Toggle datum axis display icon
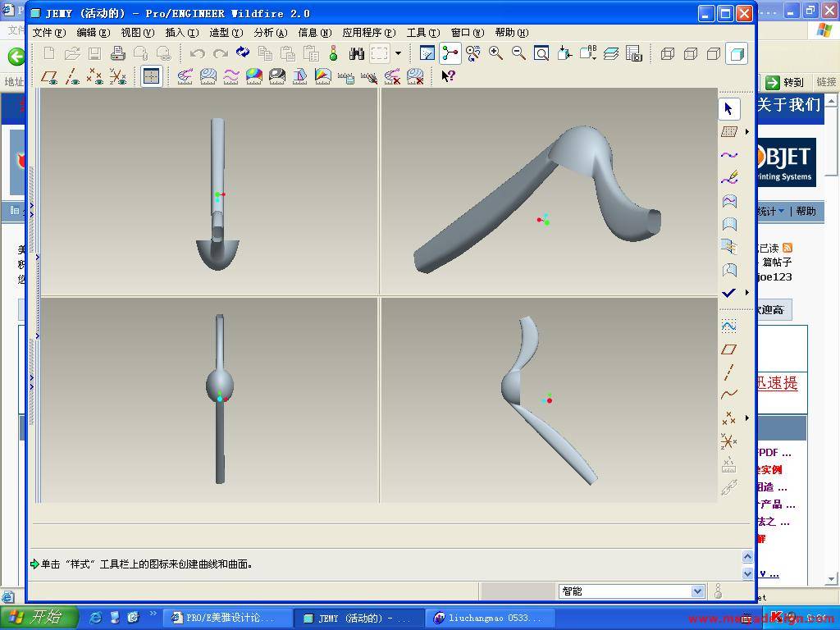This screenshot has width=840, height=630. pyautogui.click(x=72, y=76)
